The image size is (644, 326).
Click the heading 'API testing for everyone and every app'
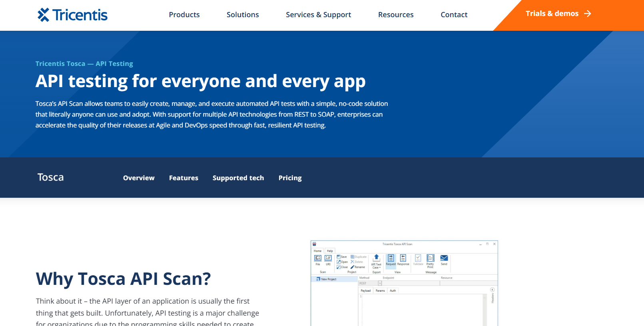[201, 81]
